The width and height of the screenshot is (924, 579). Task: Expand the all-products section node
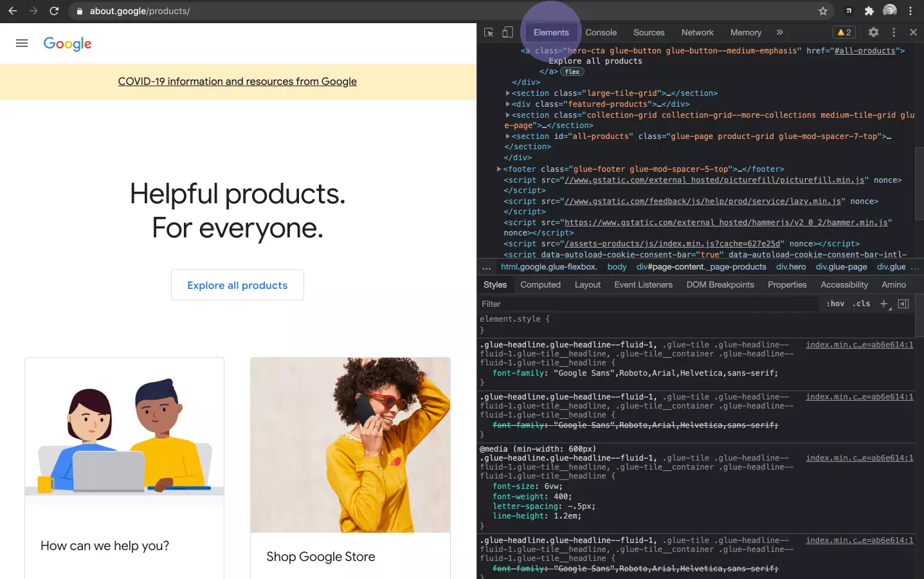pos(508,136)
